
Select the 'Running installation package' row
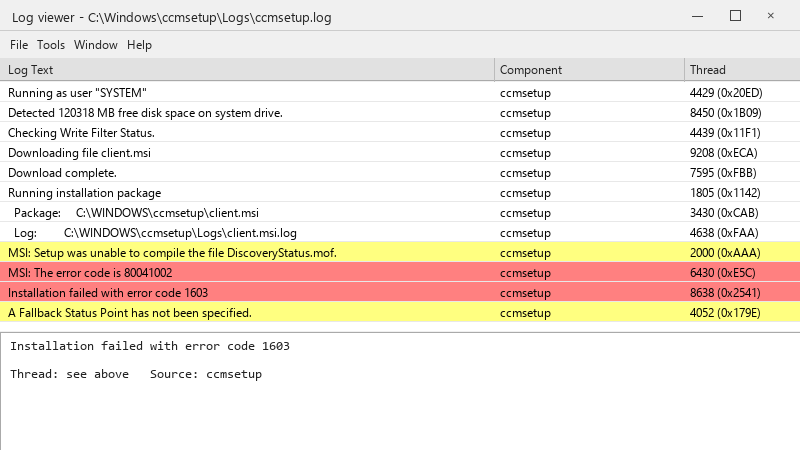pos(400,193)
